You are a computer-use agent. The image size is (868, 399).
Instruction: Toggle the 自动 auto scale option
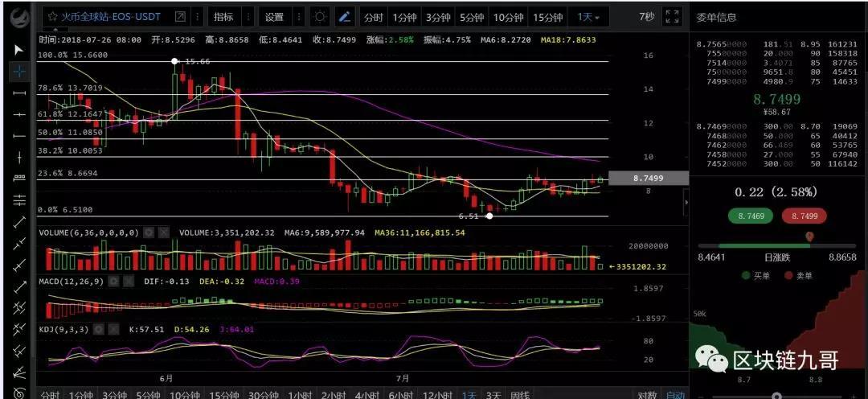675,394
